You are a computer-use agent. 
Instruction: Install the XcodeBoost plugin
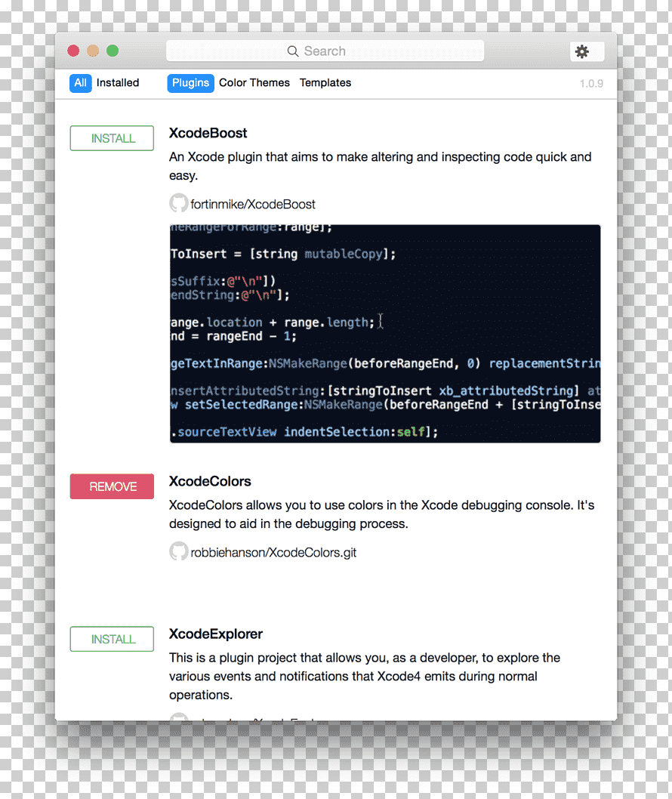tap(112, 138)
